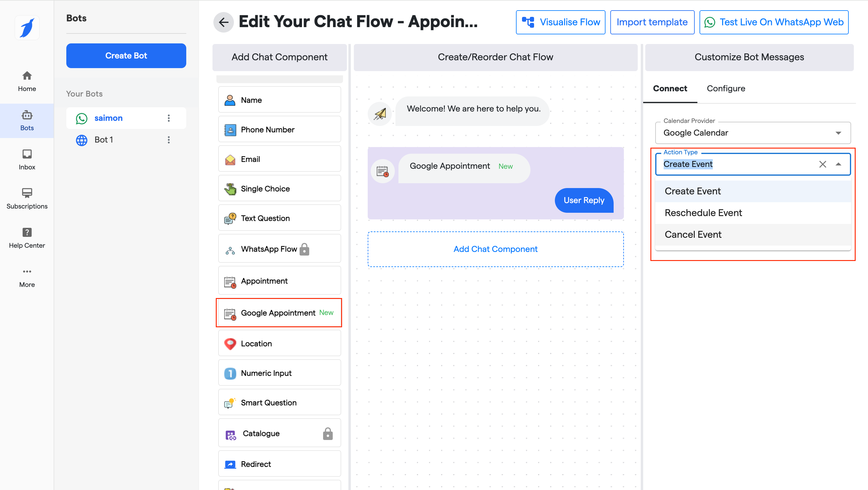The image size is (868, 490).
Task: Click the Create Bot button
Action: [x=126, y=56]
